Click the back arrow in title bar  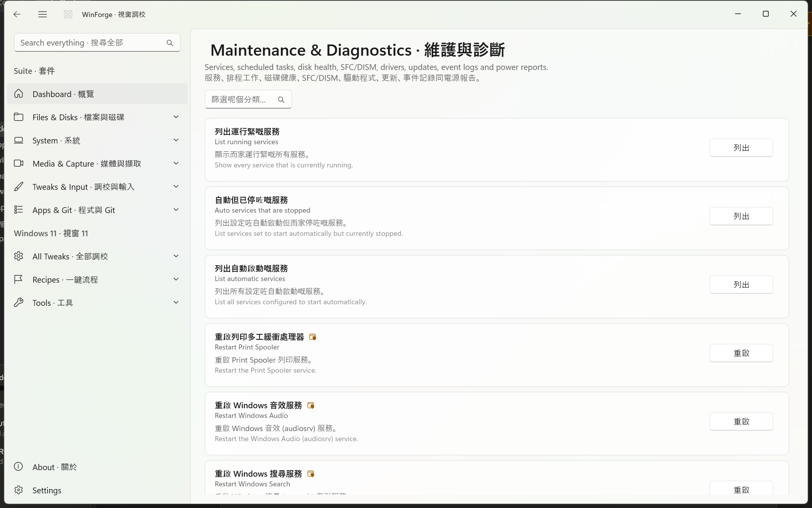click(x=17, y=14)
